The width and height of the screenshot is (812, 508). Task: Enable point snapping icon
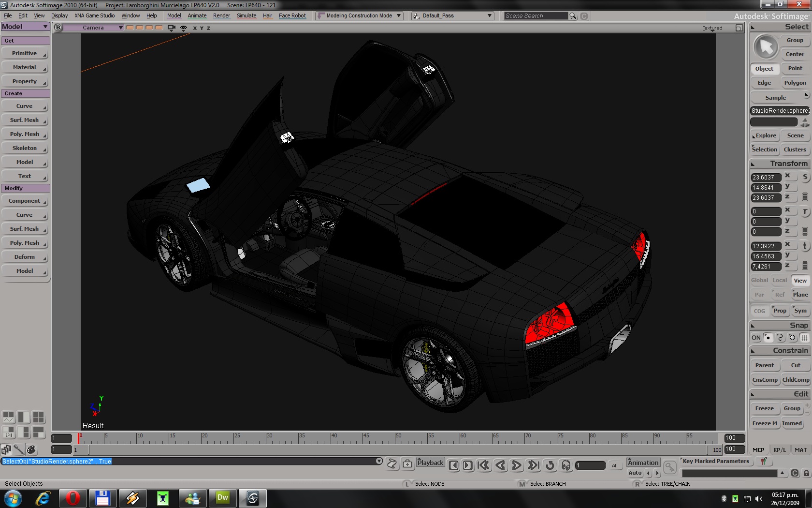tap(768, 338)
